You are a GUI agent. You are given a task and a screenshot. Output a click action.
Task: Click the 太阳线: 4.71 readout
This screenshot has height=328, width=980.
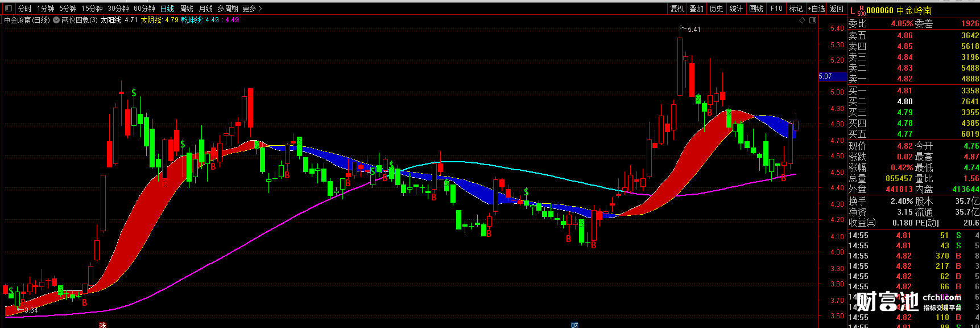(x=119, y=20)
